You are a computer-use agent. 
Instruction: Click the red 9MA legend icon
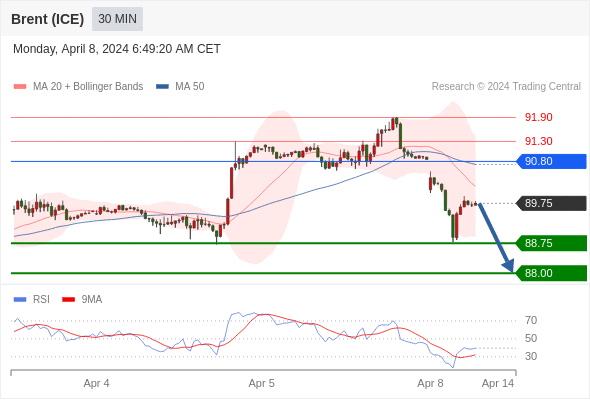pyautogui.click(x=68, y=300)
